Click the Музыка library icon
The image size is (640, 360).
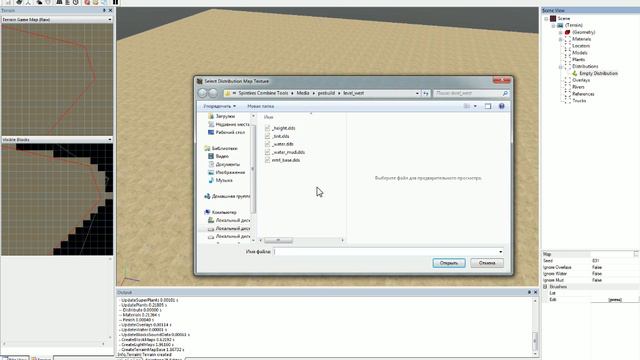[211, 180]
